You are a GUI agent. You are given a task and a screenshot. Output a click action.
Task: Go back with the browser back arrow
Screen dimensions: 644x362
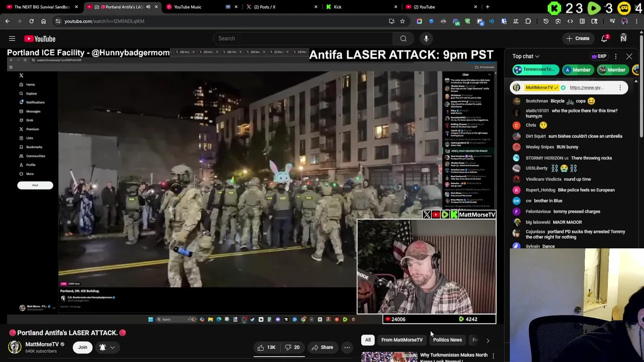7,21
